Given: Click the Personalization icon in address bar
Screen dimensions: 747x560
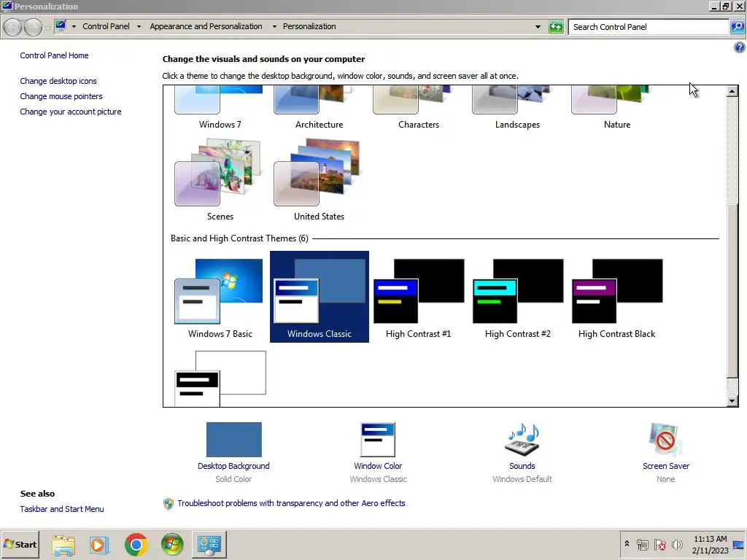Looking at the screenshot, I should (61, 26).
